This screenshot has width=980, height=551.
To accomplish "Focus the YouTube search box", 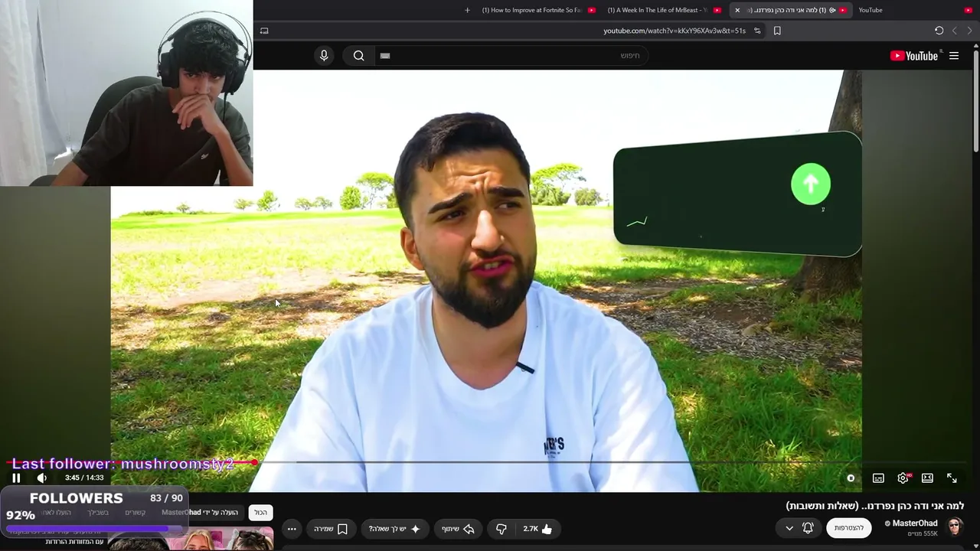I will [x=511, y=55].
